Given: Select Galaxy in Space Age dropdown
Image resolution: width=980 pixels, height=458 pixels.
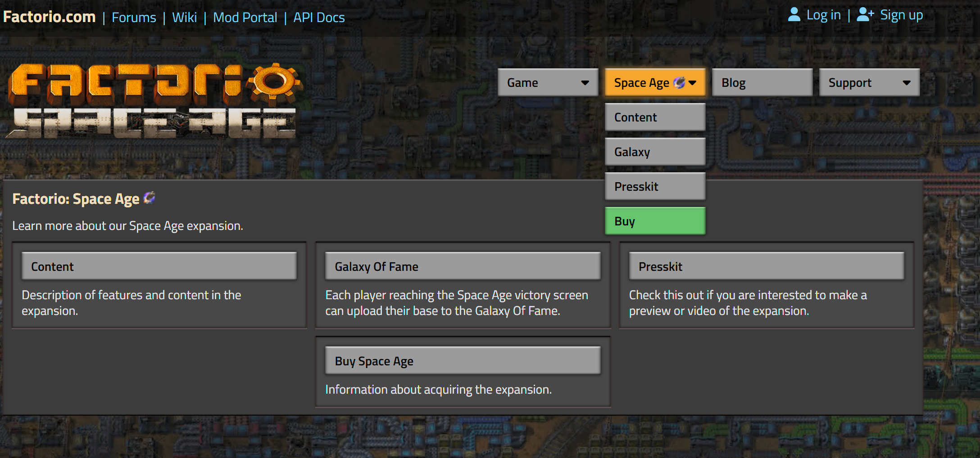Looking at the screenshot, I should click(655, 152).
